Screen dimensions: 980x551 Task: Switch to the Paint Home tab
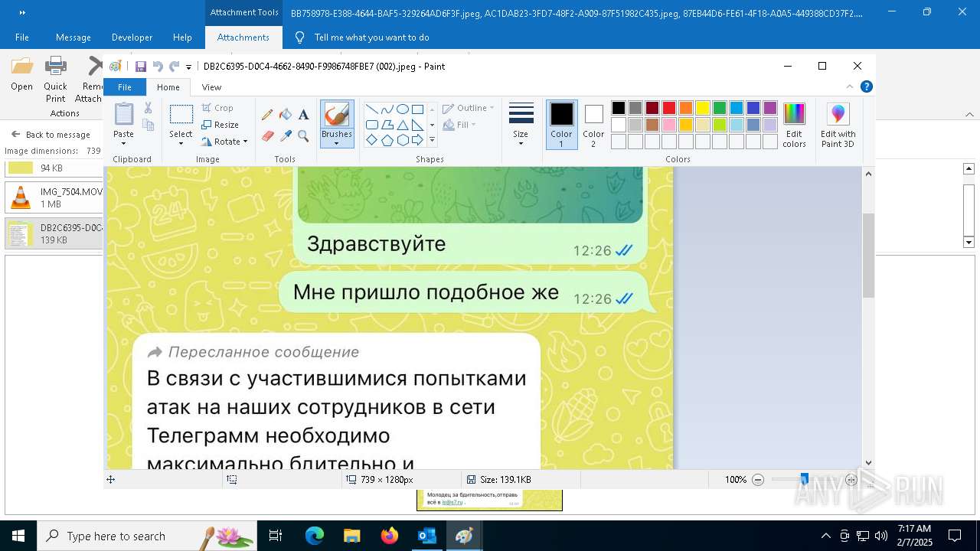[x=168, y=87]
